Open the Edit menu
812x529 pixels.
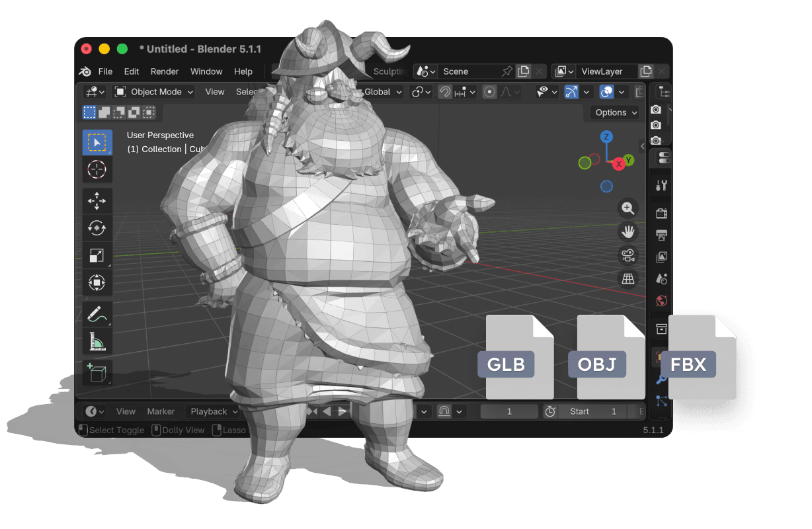tap(132, 71)
